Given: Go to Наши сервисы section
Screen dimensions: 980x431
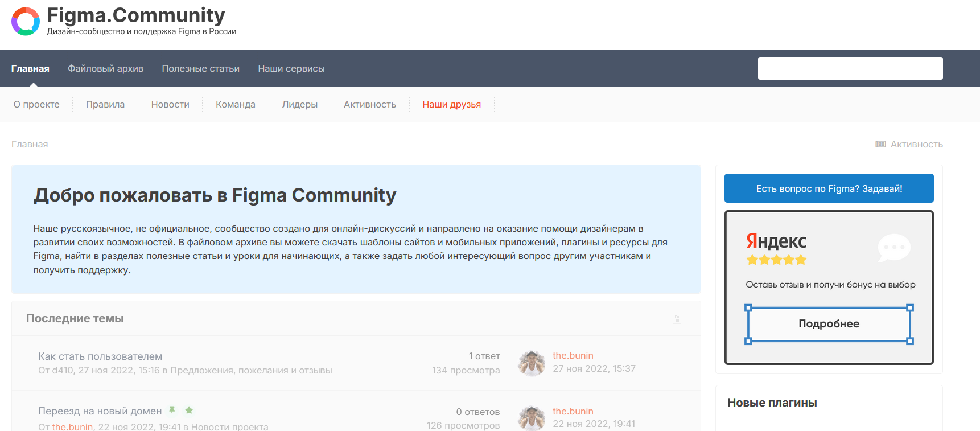Looking at the screenshot, I should click(291, 68).
